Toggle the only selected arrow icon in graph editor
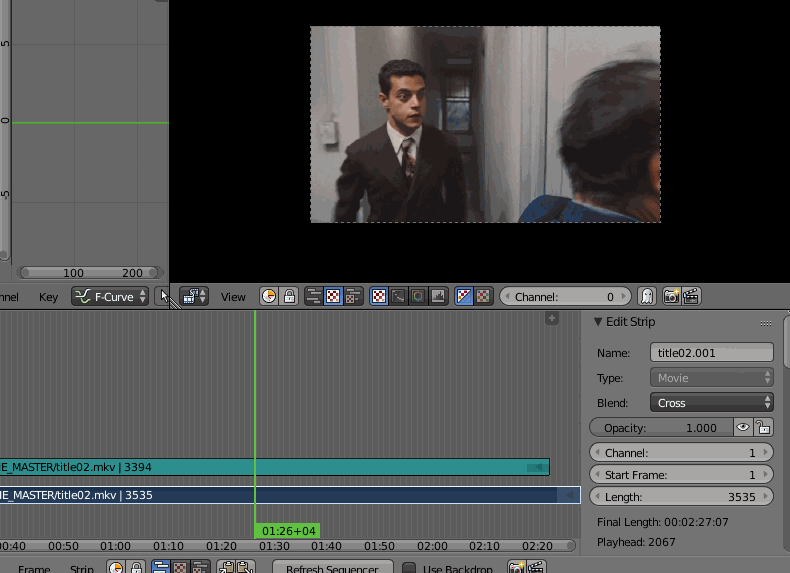790x573 pixels. [x=163, y=296]
